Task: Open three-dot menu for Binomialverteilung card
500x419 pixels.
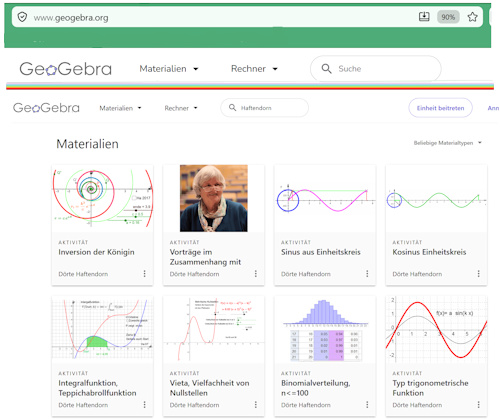Action: (367, 405)
